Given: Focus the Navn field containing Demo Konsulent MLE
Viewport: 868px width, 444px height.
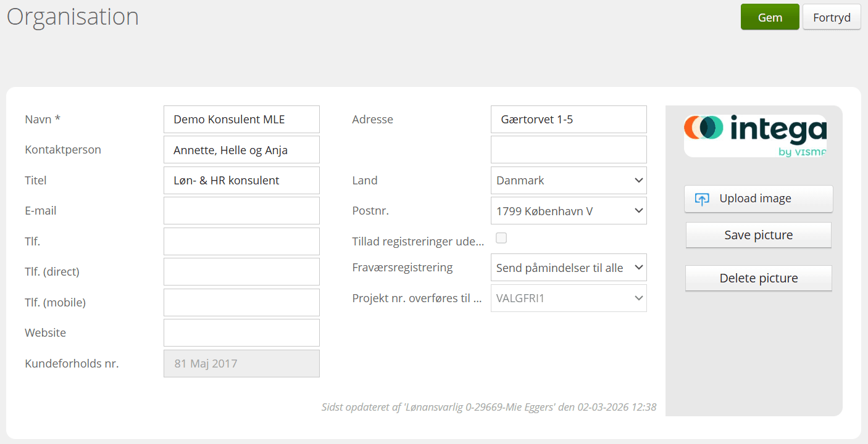Looking at the screenshot, I should [241, 120].
